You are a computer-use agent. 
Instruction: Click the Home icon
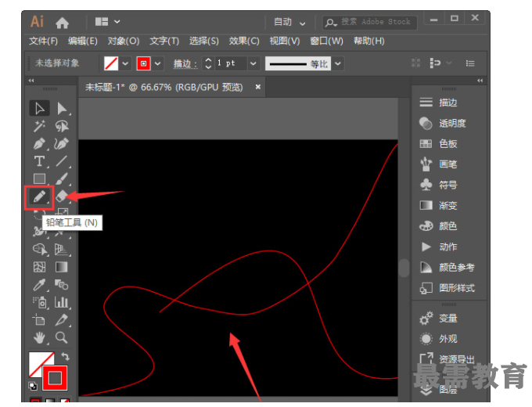click(x=62, y=23)
